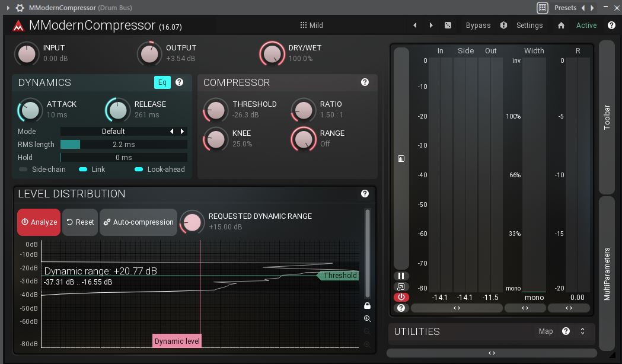Click the Dynamic level marker label
Screen dimensions: 622x364
pos(177,341)
